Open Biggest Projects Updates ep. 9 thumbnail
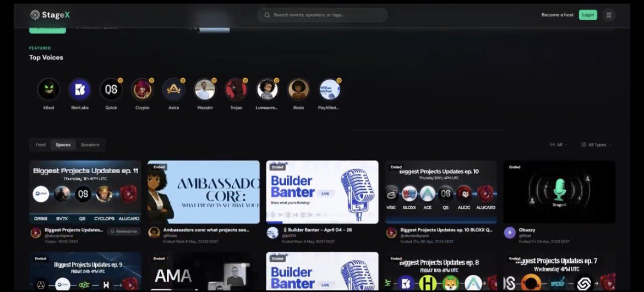 coord(85,272)
